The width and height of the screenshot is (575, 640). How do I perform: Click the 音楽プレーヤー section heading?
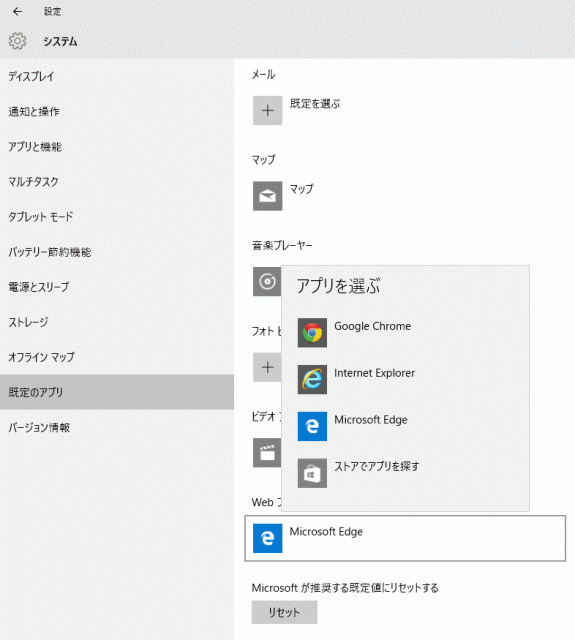tap(282, 245)
